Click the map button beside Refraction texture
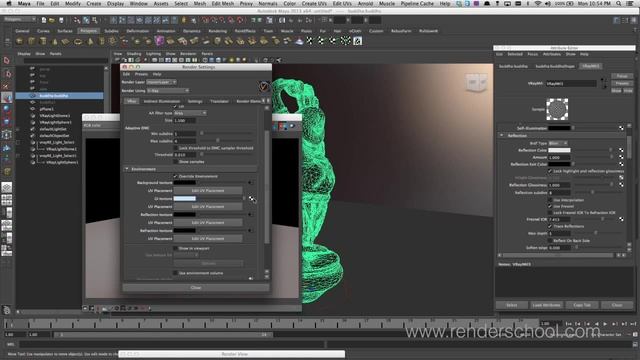This screenshot has height=360, width=640. [250, 230]
